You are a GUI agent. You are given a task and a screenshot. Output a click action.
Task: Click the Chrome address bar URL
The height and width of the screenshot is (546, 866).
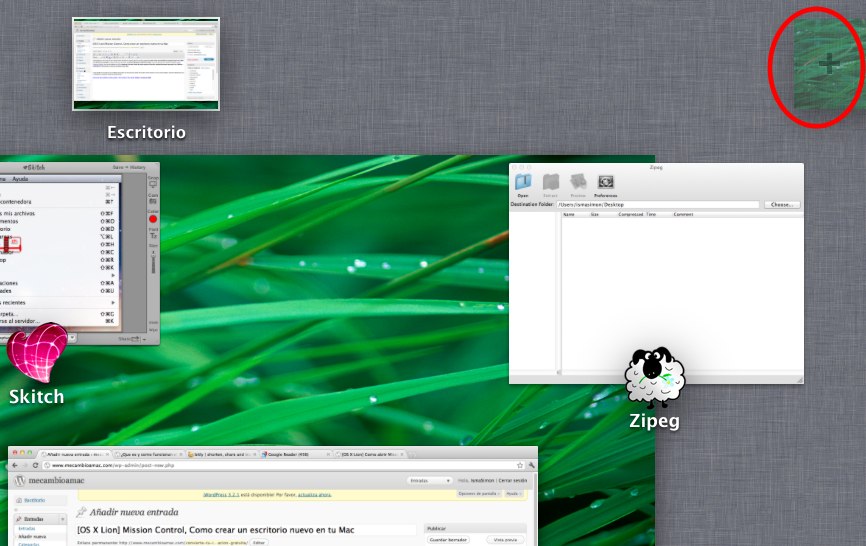click(x=113, y=465)
